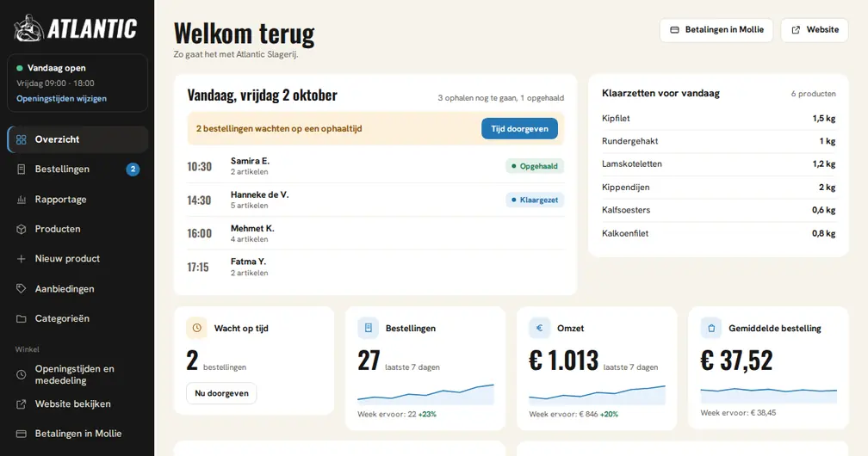Open the 10:30 Samira E. order
This screenshot has width=868, height=456.
375,166
